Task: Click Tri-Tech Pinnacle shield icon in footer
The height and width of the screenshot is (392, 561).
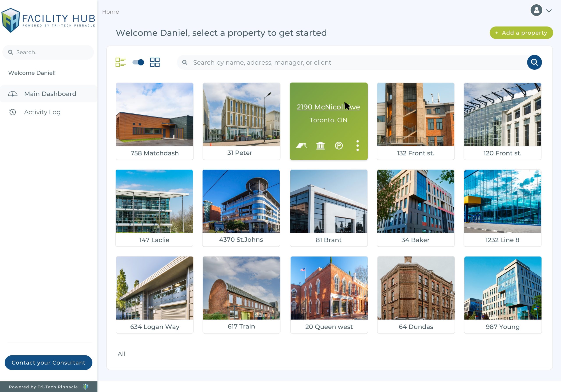Action: point(85,387)
